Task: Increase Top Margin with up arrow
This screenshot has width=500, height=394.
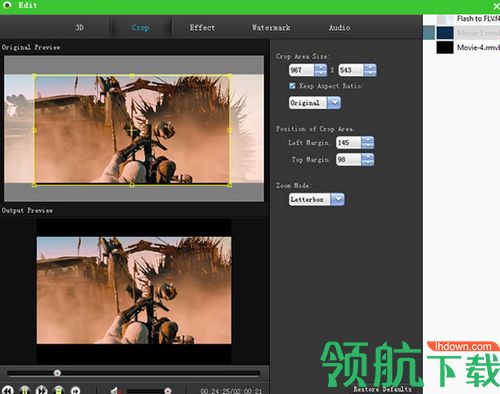Action: point(368,157)
